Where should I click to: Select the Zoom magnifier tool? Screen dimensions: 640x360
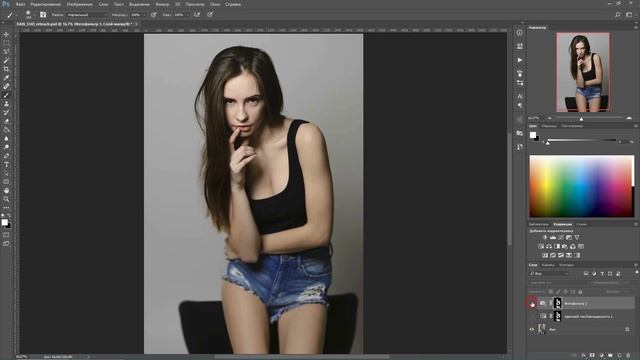tap(6, 199)
